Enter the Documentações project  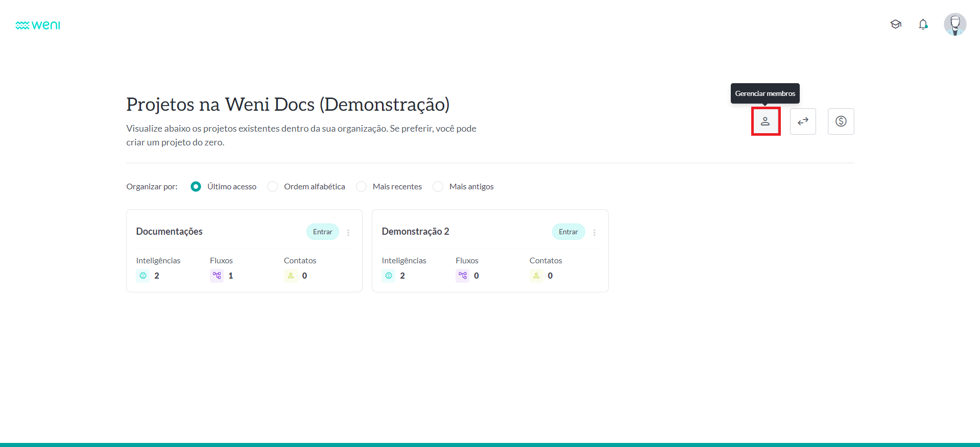[x=322, y=232]
